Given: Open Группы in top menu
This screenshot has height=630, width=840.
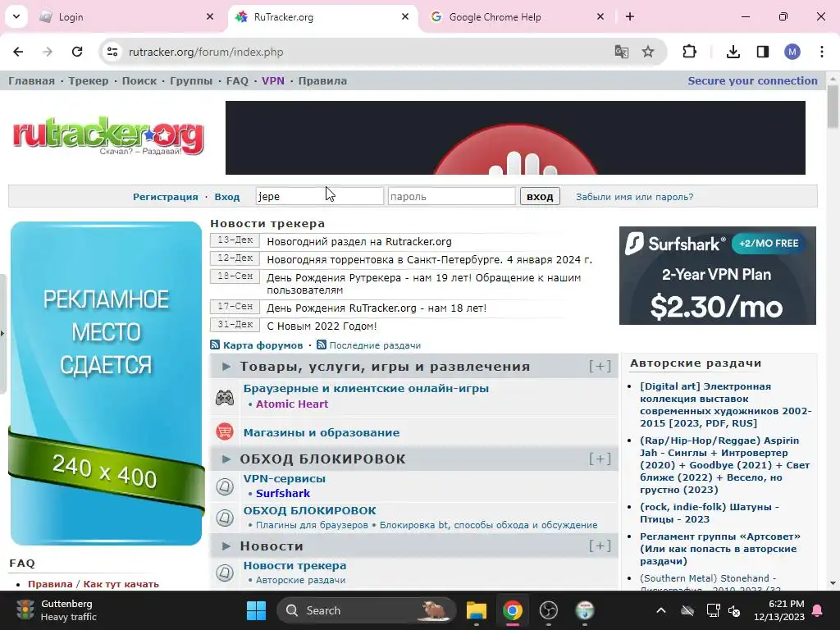Looking at the screenshot, I should click(x=191, y=81).
